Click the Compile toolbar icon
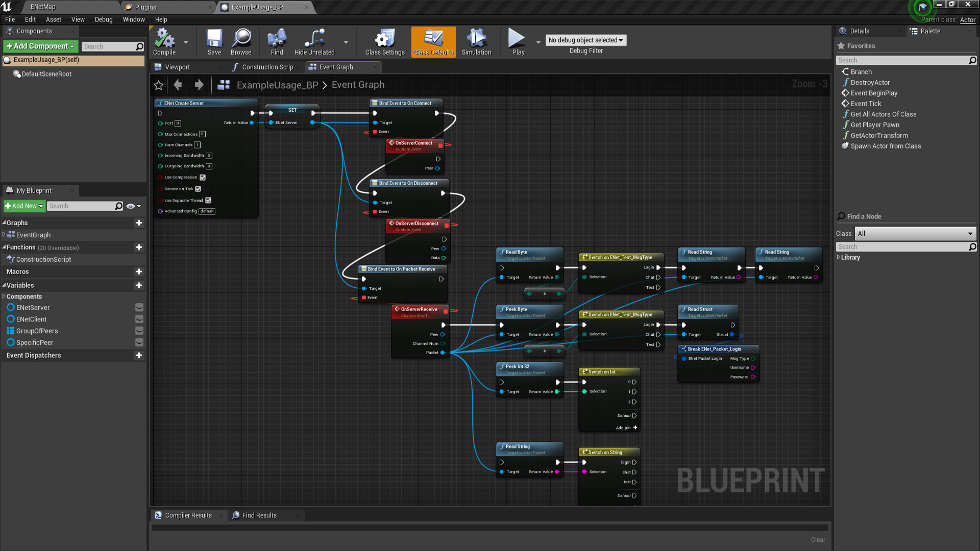The width and height of the screenshot is (980, 551). coord(164,42)
